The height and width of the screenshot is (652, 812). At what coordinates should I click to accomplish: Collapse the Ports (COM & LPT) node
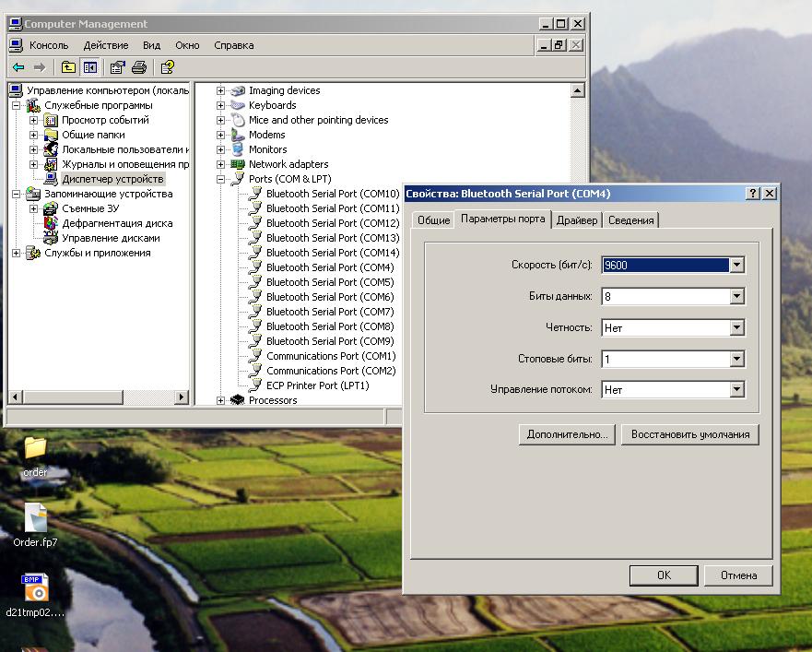(220, 179)
